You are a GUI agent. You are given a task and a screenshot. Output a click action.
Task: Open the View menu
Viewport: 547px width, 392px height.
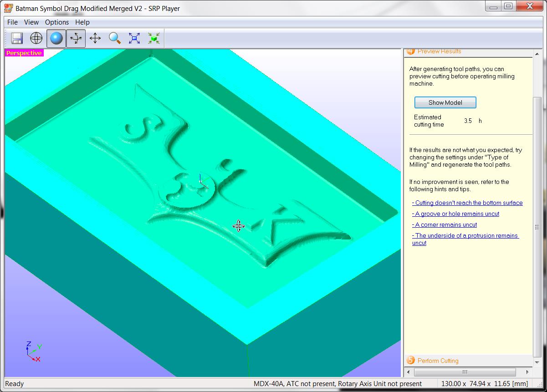click(x=31, y=22)
